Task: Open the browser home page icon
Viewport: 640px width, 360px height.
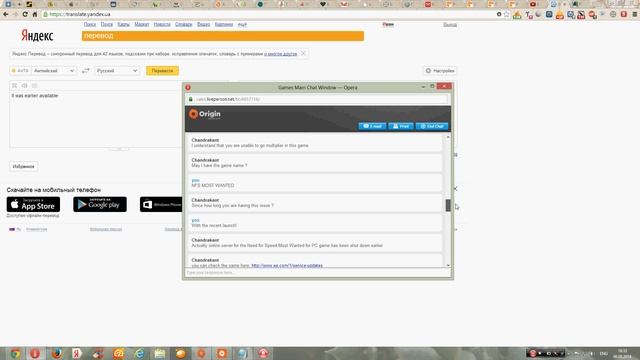Action: coord(35,14)
